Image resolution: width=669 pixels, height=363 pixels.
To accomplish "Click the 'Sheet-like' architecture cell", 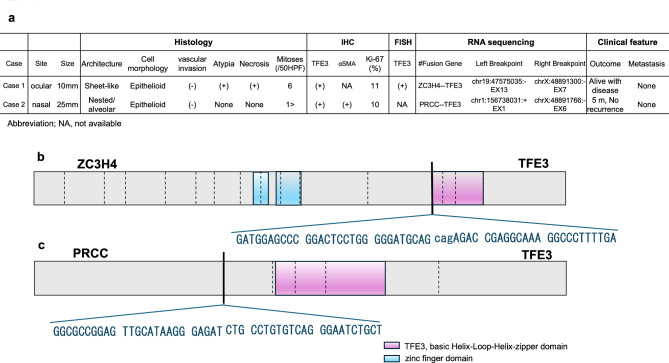I will (102, 86).
